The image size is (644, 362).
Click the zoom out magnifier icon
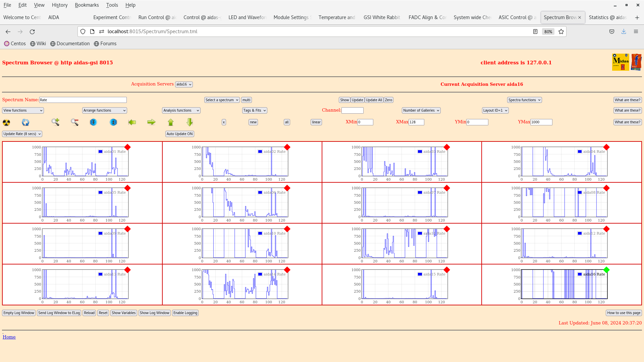tap(74, 122)
